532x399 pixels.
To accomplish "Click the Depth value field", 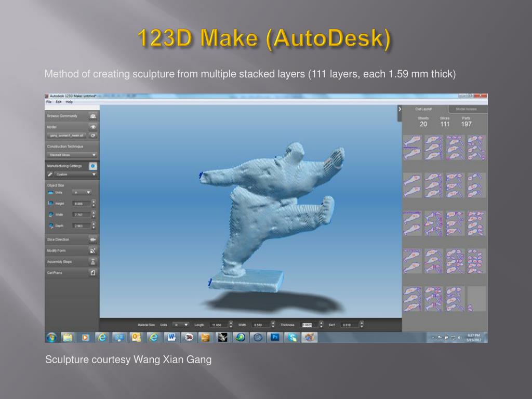I will [x=82, y=225].
